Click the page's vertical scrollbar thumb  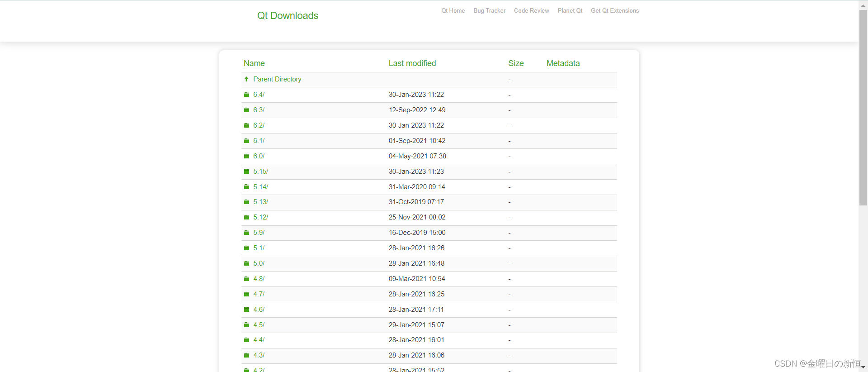(863, 108)
